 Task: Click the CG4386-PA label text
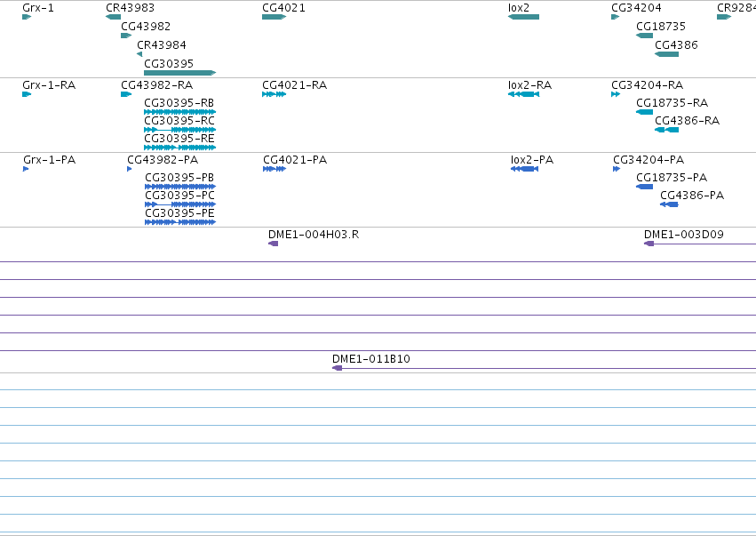point(692,196)
